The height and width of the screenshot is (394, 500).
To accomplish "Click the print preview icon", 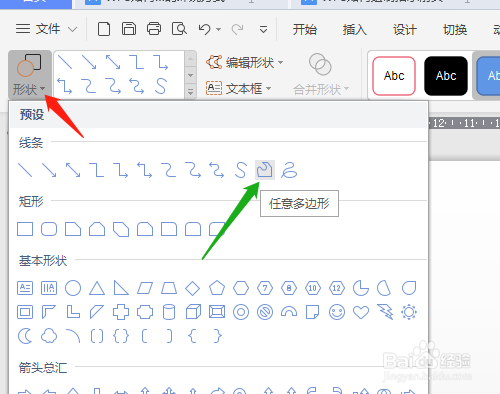I will [179, 29].
